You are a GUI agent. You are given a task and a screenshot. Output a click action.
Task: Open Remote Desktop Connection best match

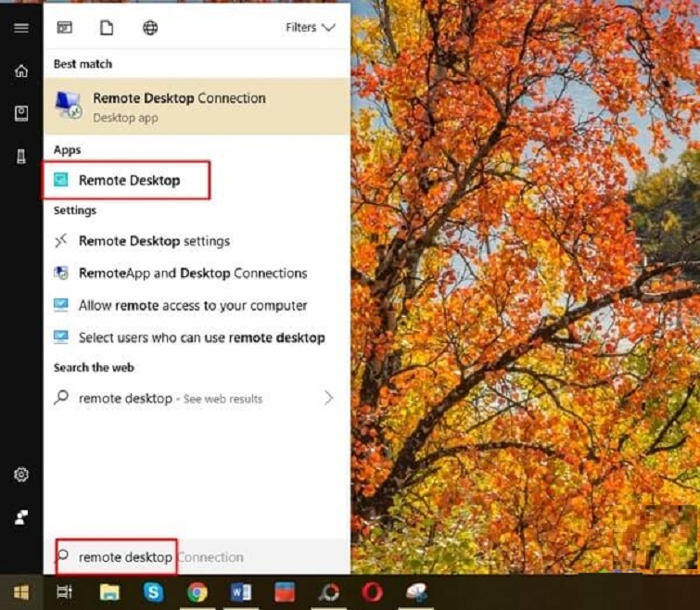point(179,107)
